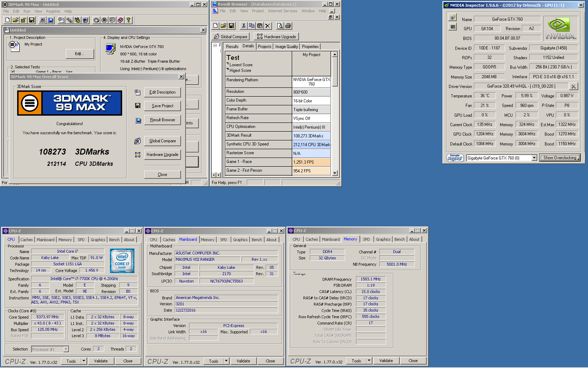
Task: Click the Open folder icon in Result Browser toolbar
Action: pos(223,26)
